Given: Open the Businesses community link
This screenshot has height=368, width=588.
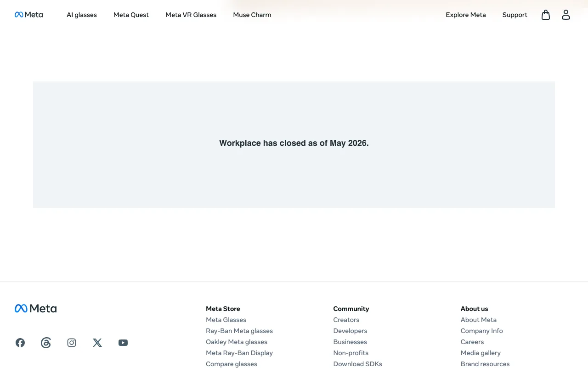Looking at the screenshot, I should pyautogui.click(x=350, y=342).
